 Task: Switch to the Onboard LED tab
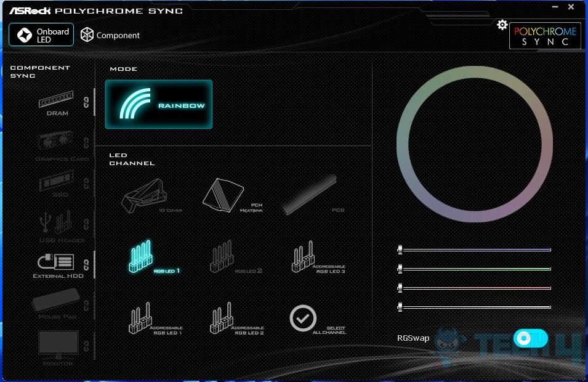(x=41, y=35)
